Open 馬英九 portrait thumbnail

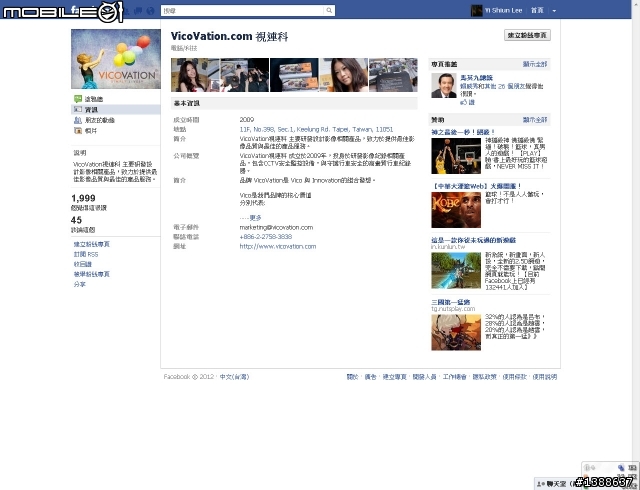(444, 86)
